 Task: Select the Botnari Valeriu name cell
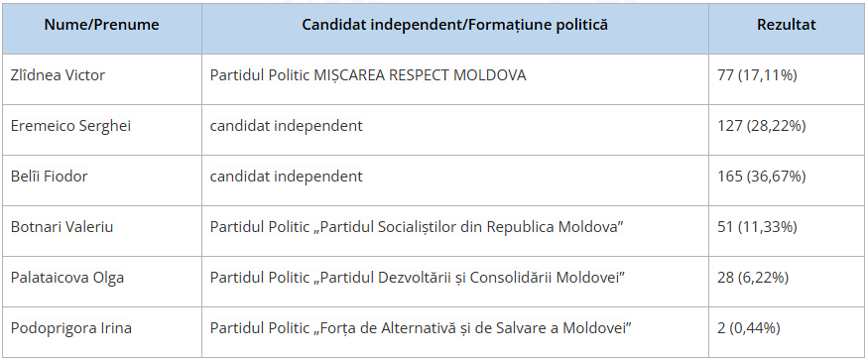click(102, 231)
